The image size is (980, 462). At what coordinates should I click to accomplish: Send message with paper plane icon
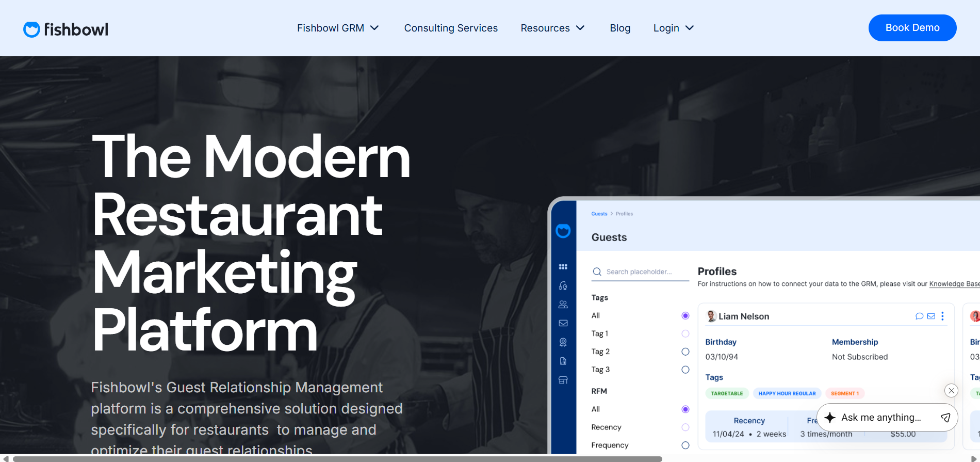tap(945, 418)
